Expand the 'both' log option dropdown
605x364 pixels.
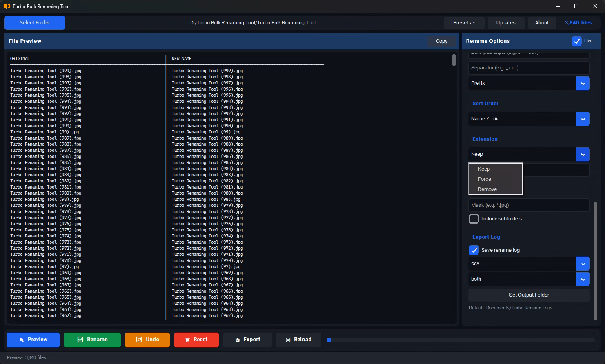click(x=583, y=279)
